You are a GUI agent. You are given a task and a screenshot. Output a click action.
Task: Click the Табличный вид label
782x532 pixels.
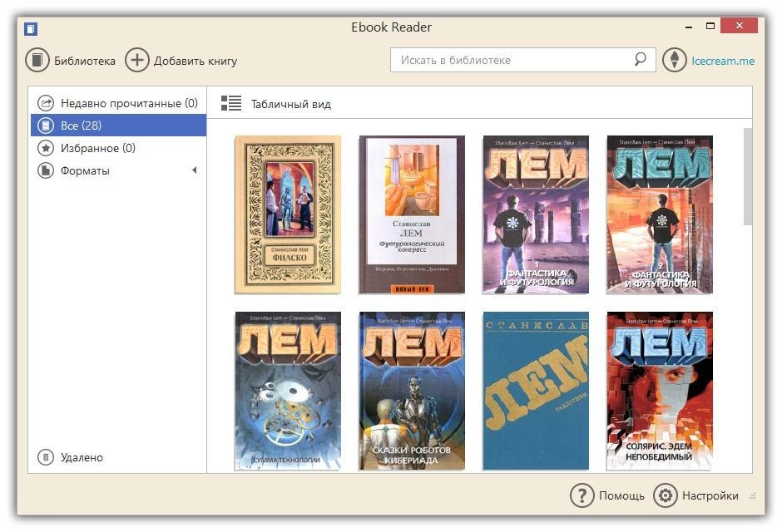(291, 104)
